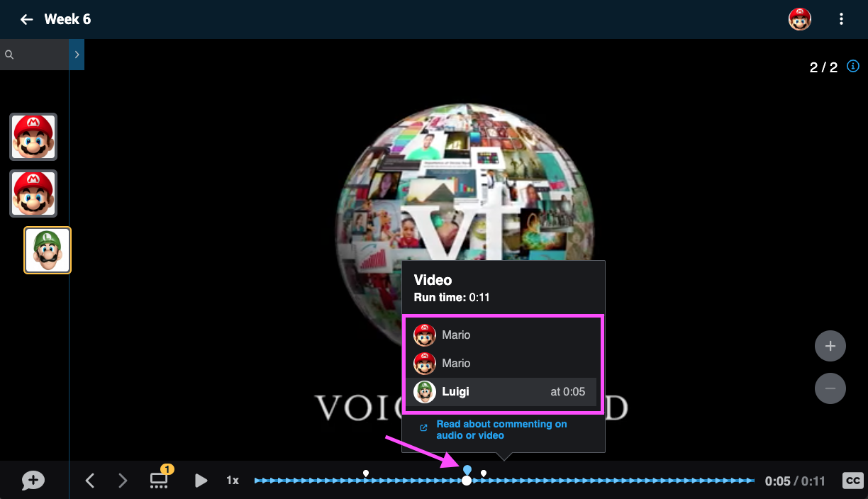
Task: Zoom in with the plus button
Action: 830,347
